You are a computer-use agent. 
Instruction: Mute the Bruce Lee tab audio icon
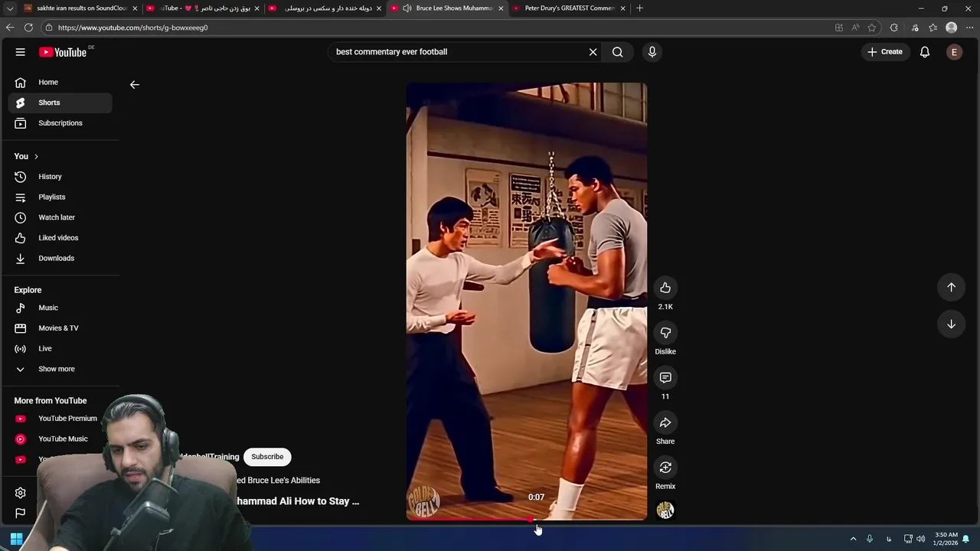pyautogui.click(x=407, y=8)
